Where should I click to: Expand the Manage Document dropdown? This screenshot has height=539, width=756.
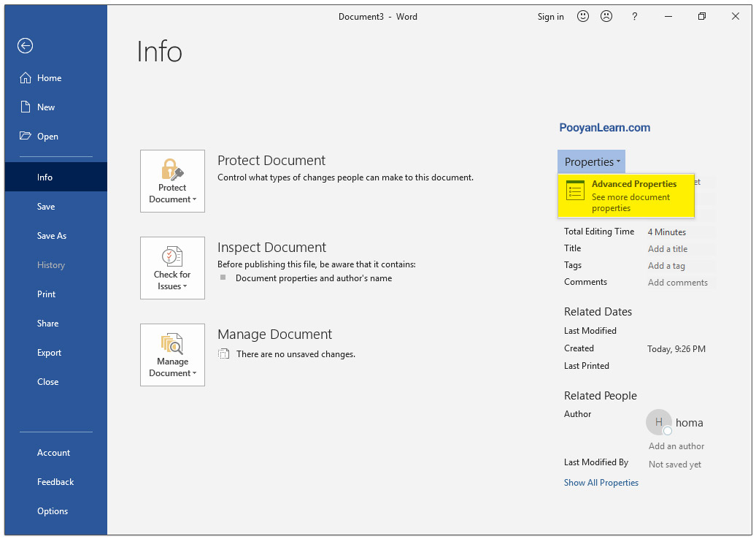click(172, 355)
